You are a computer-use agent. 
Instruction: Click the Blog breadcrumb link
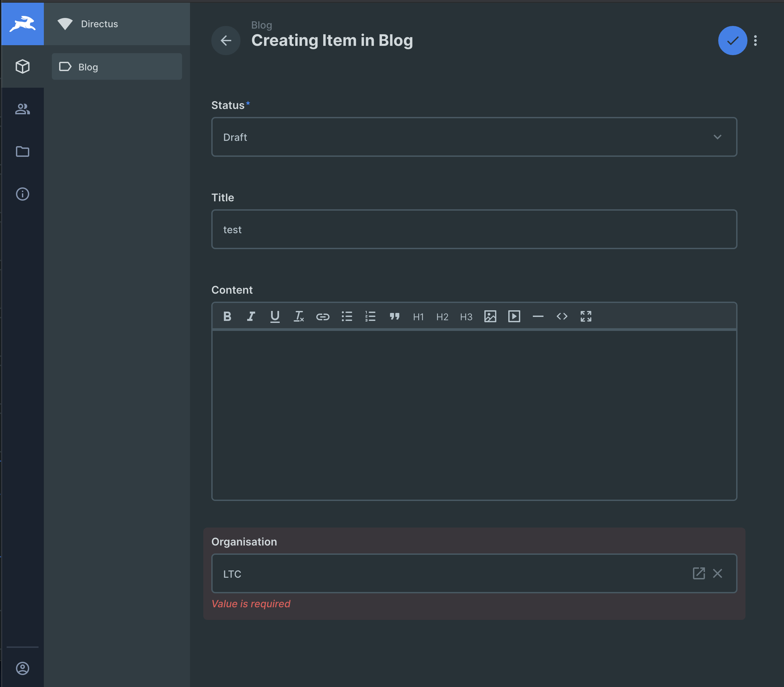click(261, 25)
